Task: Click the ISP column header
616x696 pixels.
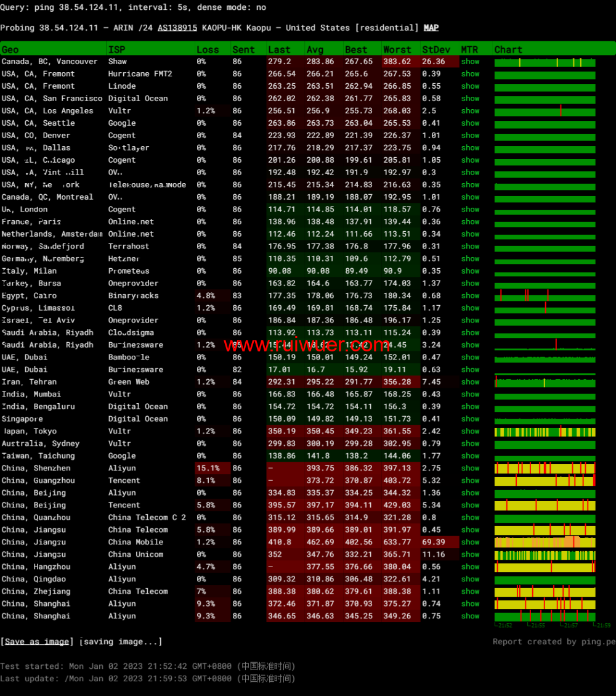Action: pyautogui.click(x=116, y=49)
